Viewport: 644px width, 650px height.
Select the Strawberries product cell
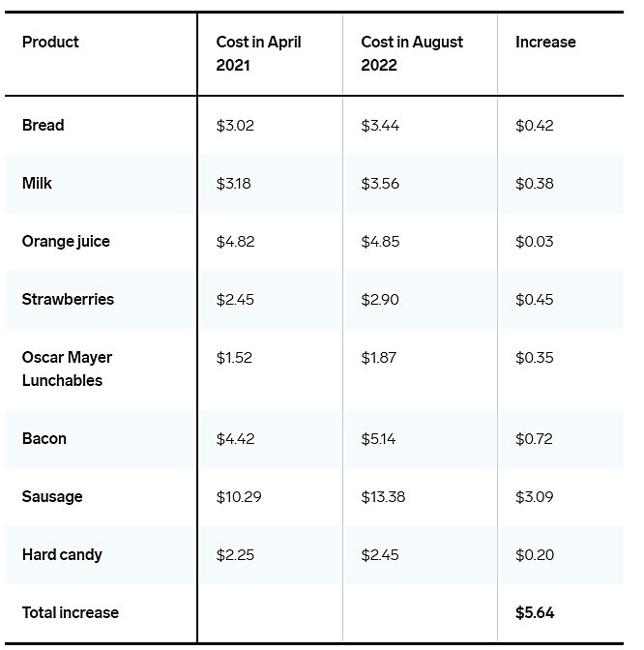[68, 299]
